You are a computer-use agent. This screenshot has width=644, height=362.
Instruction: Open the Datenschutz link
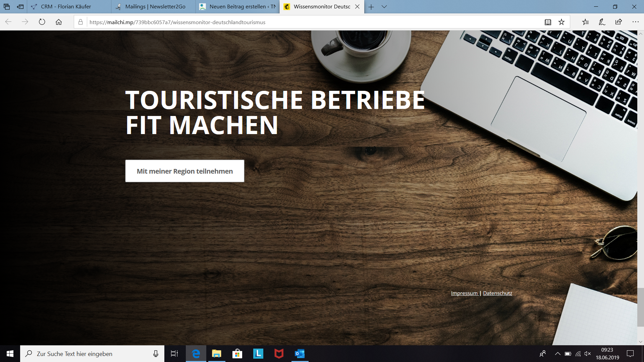coord(497,293)
